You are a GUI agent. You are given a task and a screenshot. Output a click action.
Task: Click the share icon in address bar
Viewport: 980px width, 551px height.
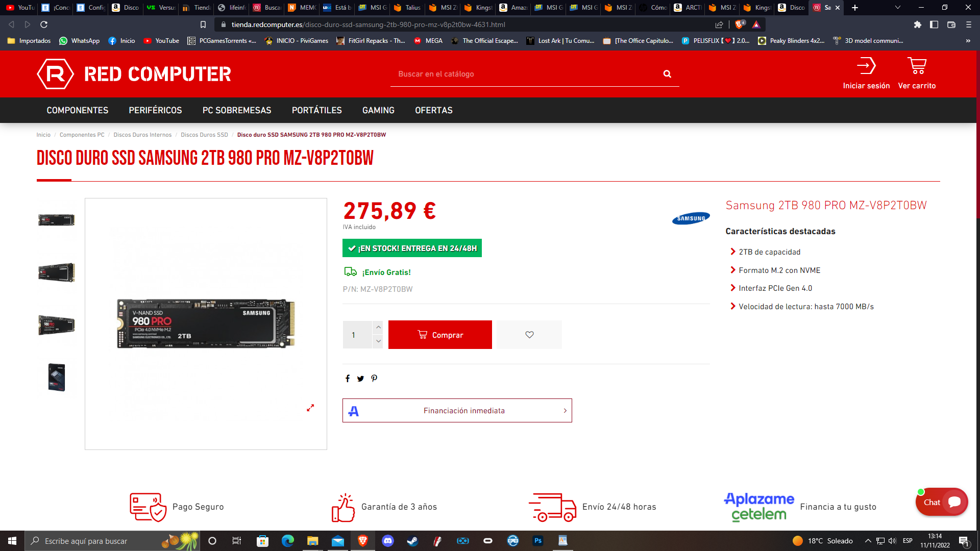719,24
